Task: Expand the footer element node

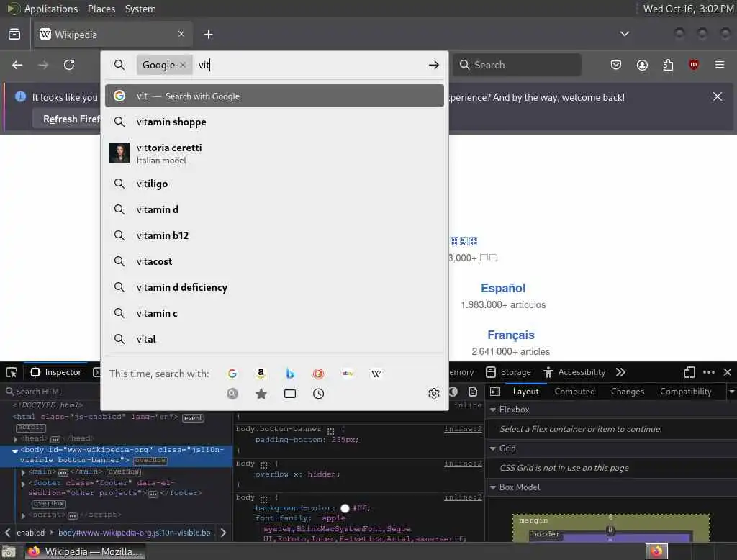Action: pyautogui.click(x=23, y=484)
